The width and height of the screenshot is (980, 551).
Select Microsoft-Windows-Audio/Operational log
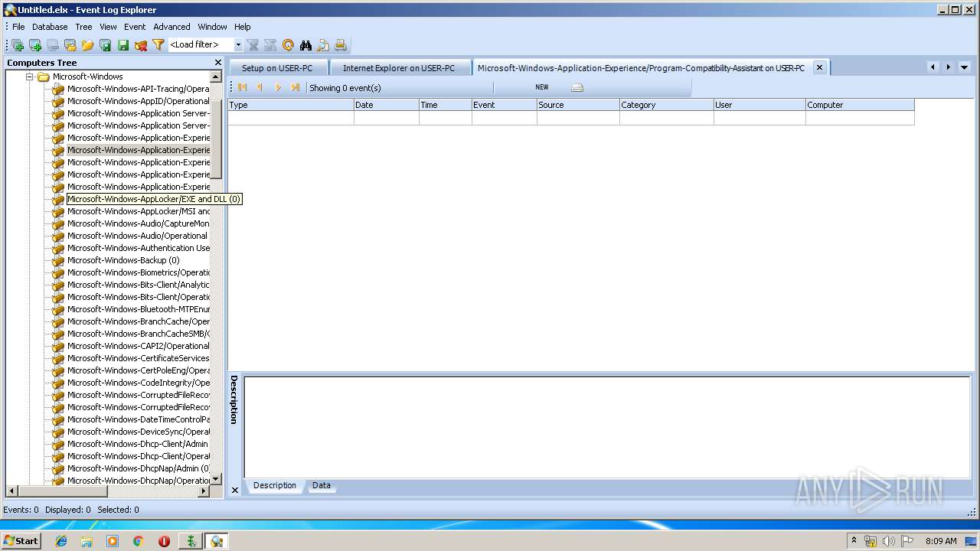tap(137, 236)
